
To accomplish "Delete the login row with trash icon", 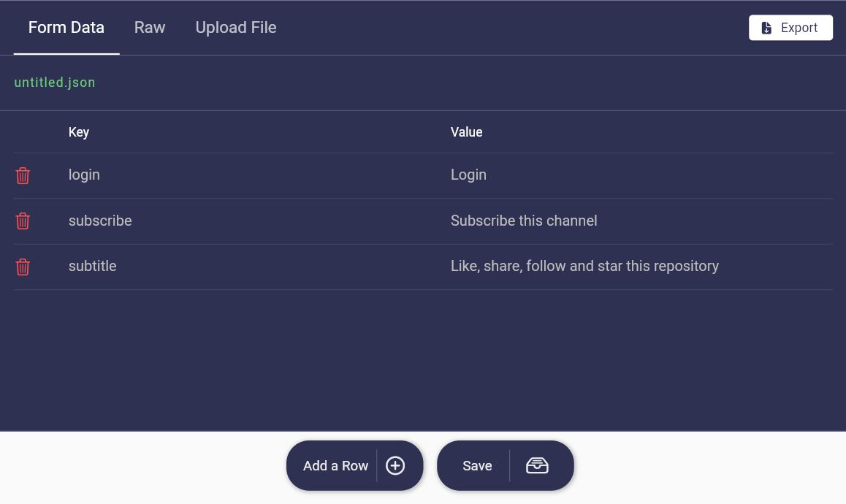I will click(x=23, y=175).
